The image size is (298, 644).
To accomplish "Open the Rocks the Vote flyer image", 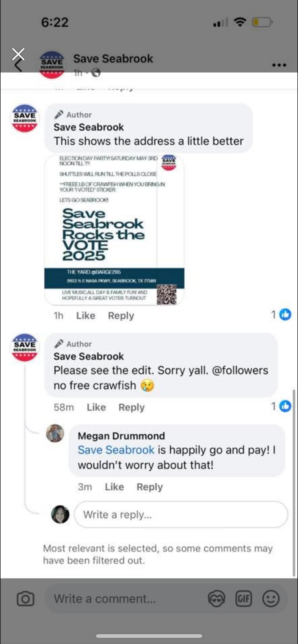I will [114, 230].
